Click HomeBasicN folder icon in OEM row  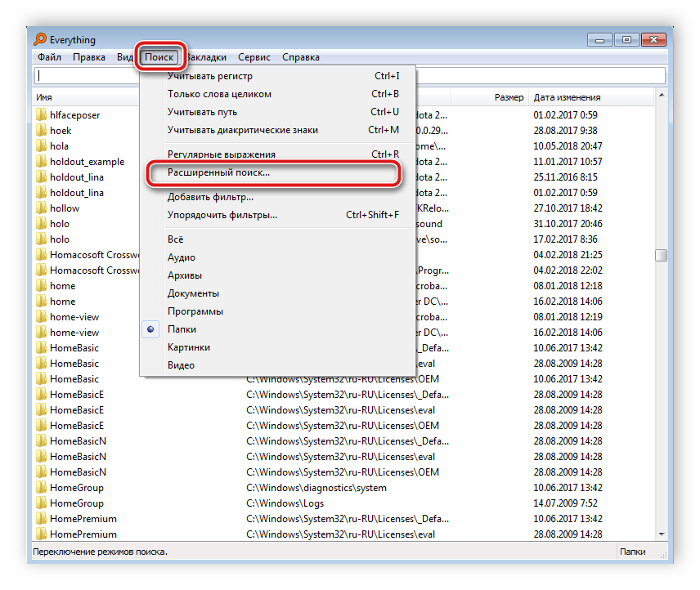(41, 472)
